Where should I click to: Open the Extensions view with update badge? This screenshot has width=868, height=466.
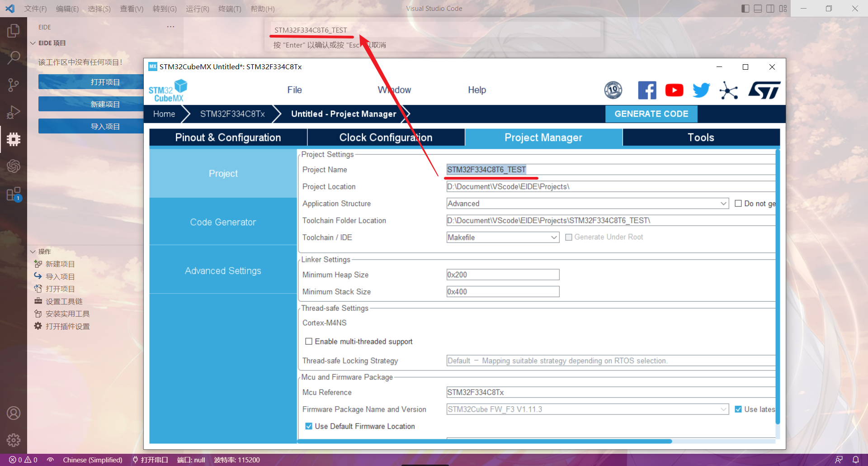tap(14, 194)
